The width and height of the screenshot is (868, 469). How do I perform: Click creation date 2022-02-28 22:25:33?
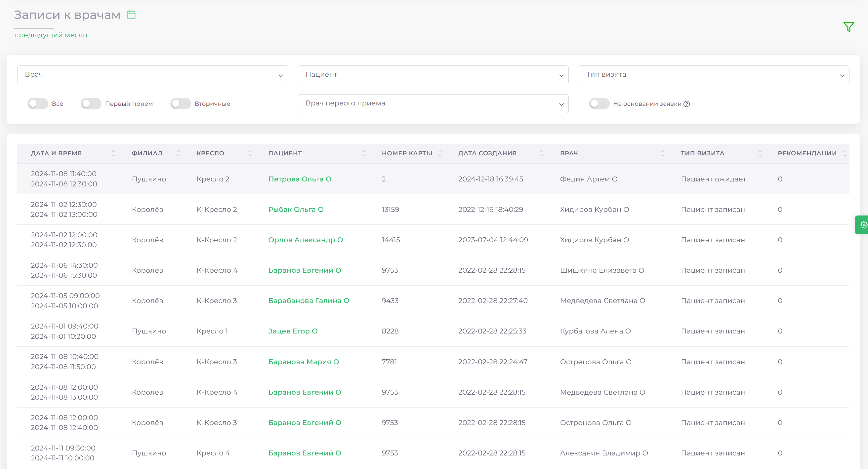(x=492, y=331)
